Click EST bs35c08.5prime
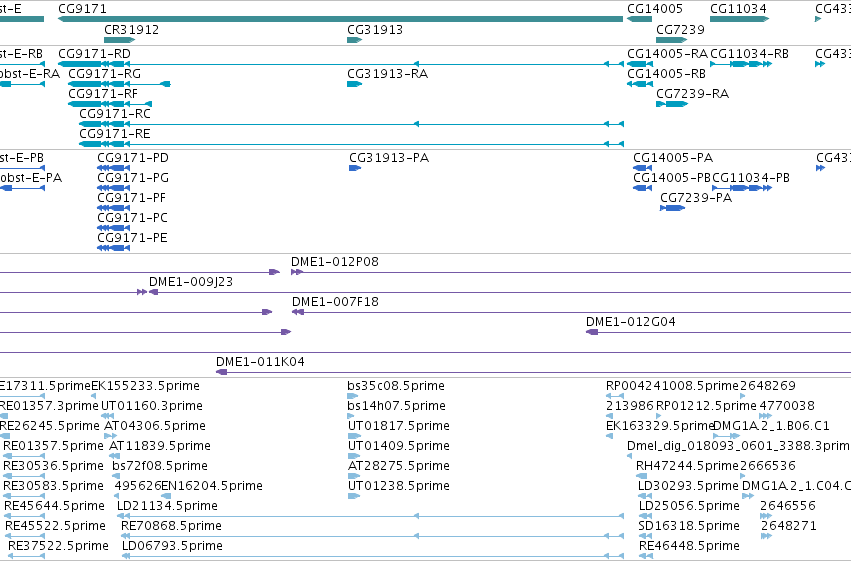Image resolution: width=851 pixels, height=561 pixels. click(x=396, y=386)
